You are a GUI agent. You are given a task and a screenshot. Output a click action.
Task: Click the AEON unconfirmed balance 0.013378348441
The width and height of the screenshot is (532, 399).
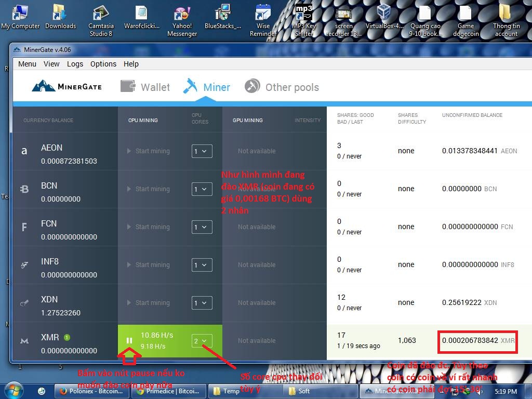click(470, 151)
